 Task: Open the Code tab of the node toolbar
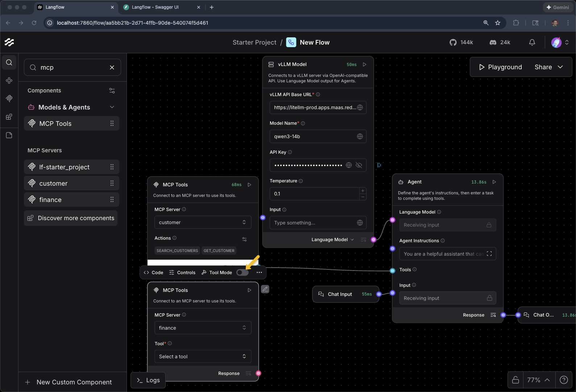pos(153,273)
